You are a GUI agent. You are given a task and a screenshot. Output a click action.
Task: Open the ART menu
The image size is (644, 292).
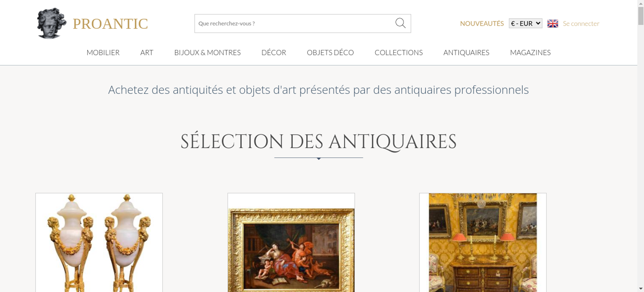[x=147, y=52]
